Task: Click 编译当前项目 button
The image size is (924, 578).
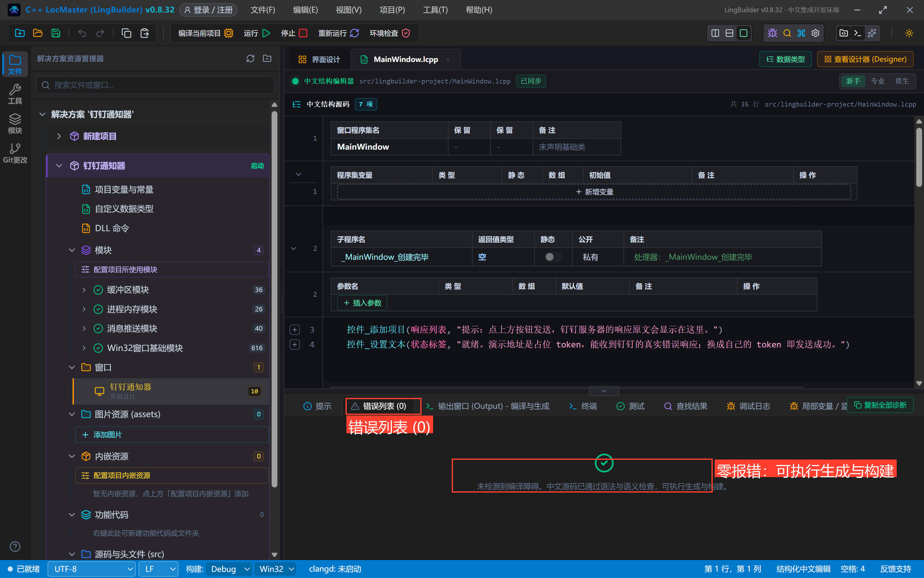Action: click(205, 33)
